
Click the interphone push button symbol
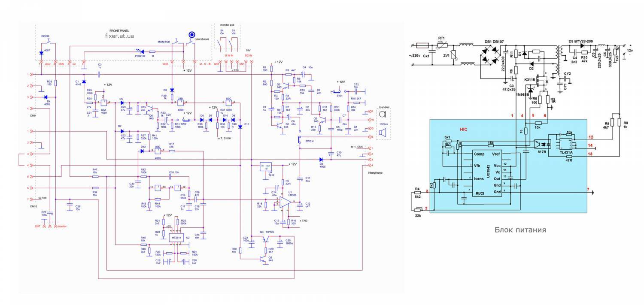pyautogui.click(x=192, y=35)
